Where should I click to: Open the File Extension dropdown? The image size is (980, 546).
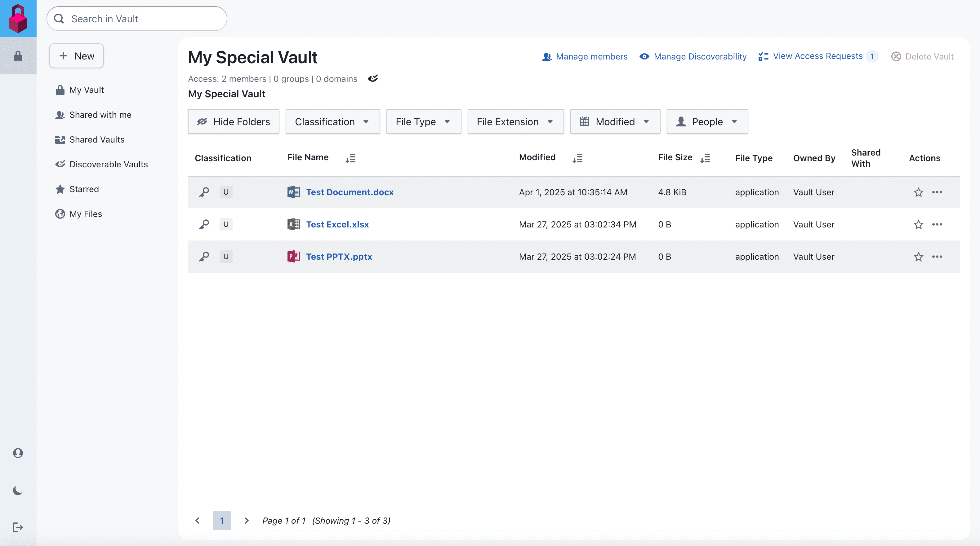click(x=516, y=122)
